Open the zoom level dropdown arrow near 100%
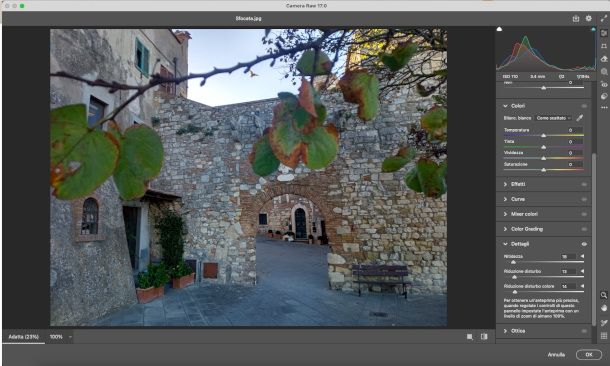 point(70,337)
